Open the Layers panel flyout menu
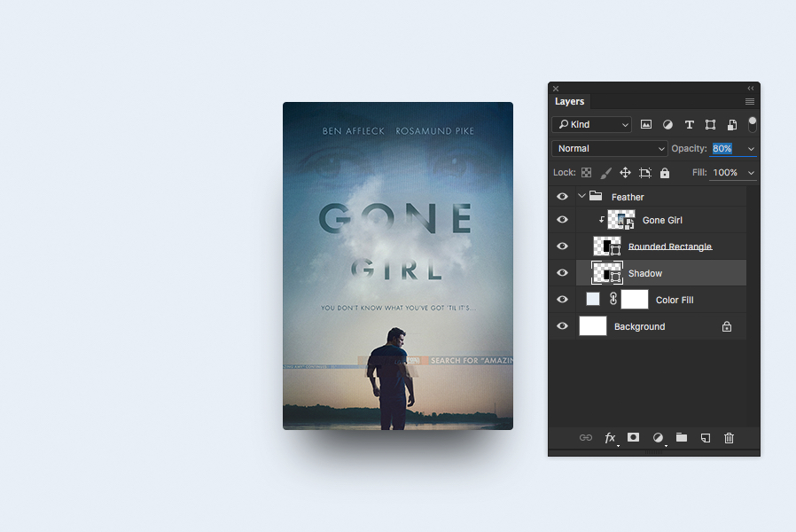Screen dimensions: 796x532 (x=749, y=101)
